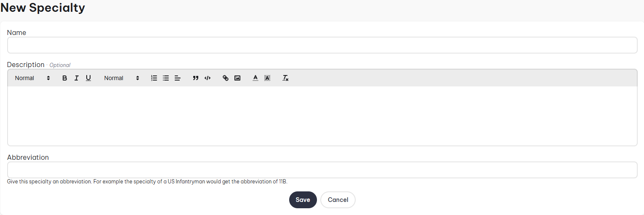Focus the Abbreviation input field
The height and width of the screenshot is (215, 644).
[322, 170]
